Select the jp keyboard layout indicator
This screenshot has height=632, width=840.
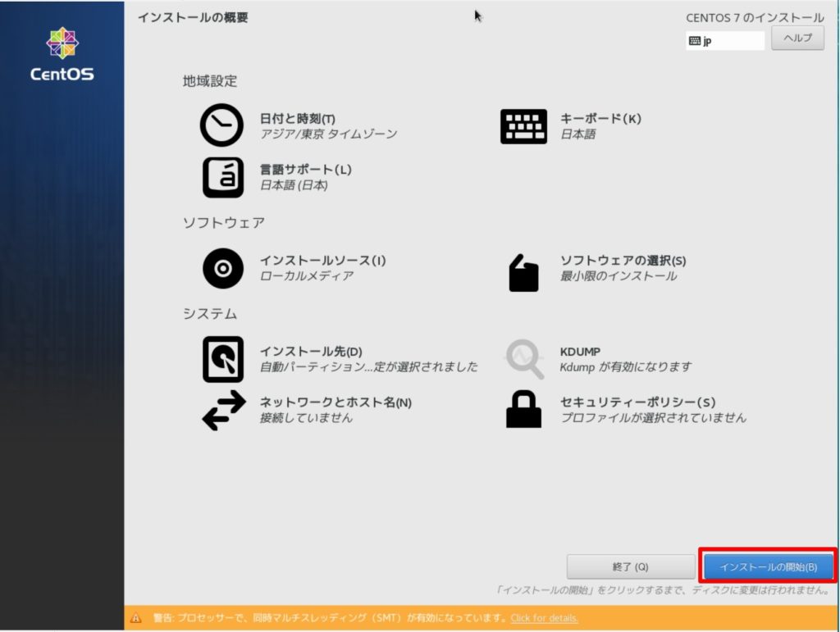pos(725,41)
